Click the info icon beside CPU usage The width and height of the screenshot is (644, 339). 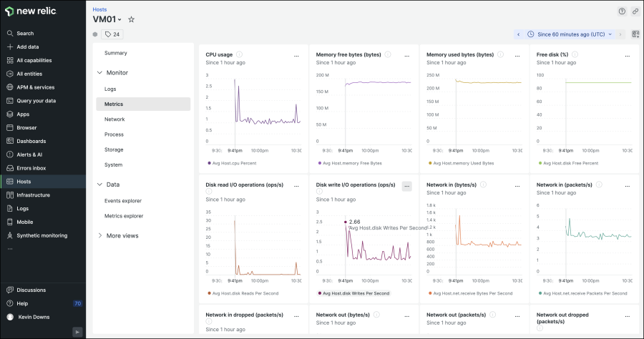click(x=239, y=54)
